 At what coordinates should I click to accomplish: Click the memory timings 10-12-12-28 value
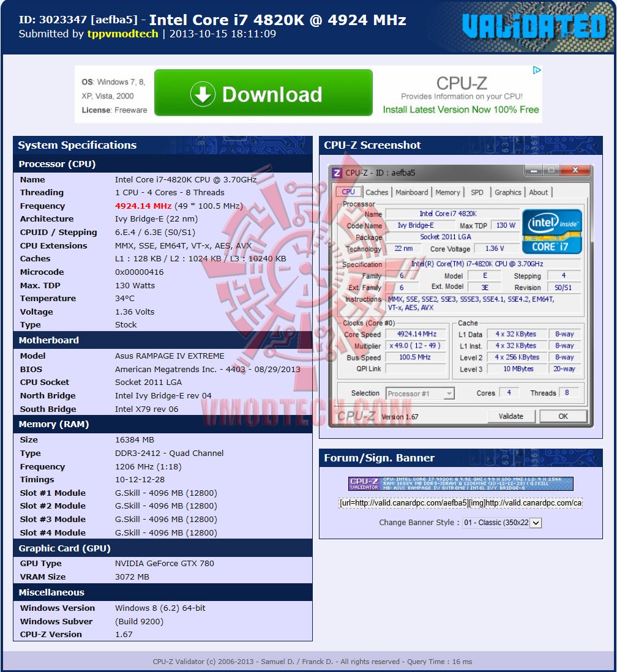coord(140,480)
